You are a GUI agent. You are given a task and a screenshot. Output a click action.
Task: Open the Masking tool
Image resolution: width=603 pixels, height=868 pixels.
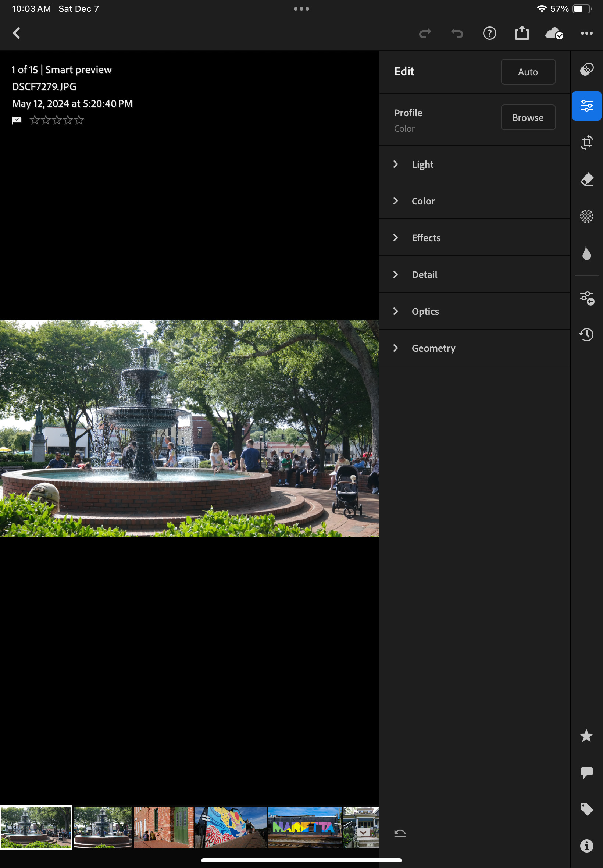pos(586,216)
